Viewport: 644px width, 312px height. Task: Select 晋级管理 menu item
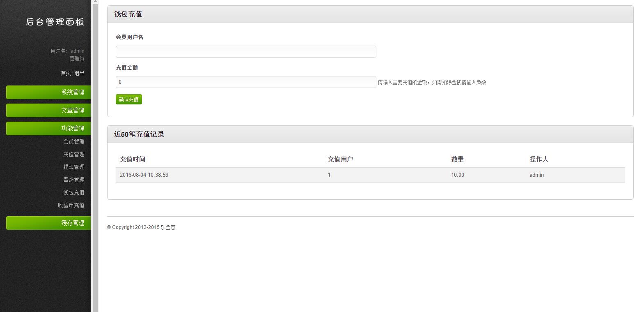tap(74, 180)
